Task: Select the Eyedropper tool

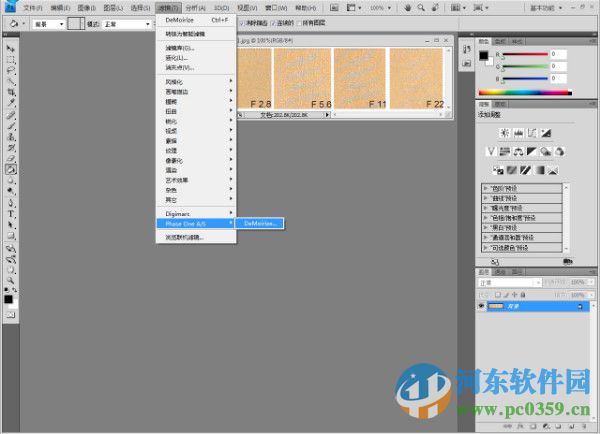Action: click(x=11, y=103)
